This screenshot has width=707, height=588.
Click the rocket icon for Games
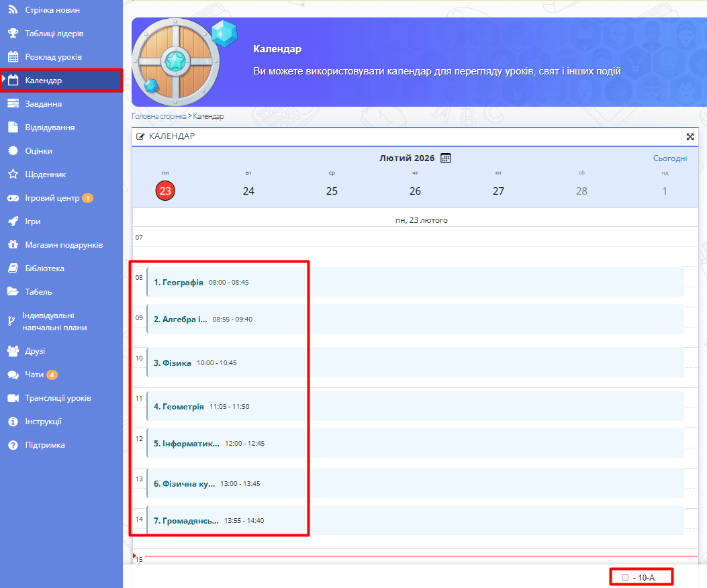(x=13, y=222)
